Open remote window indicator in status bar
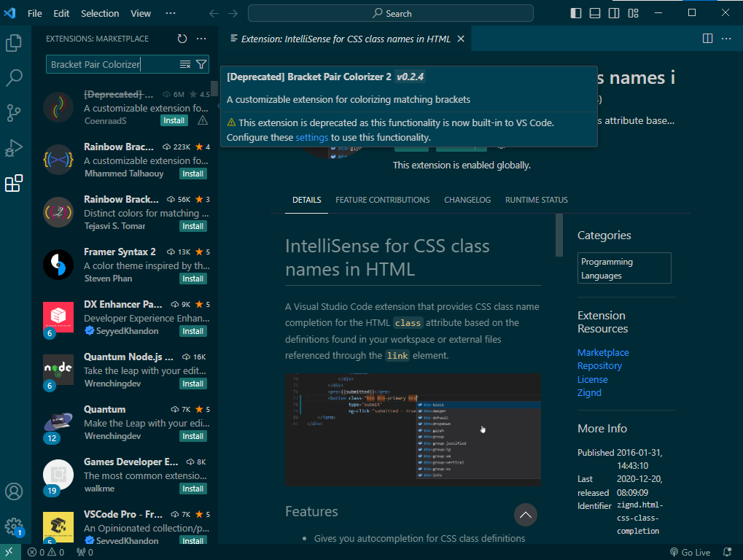This screenshot has height=560, width=743. [x=10, y=552]
